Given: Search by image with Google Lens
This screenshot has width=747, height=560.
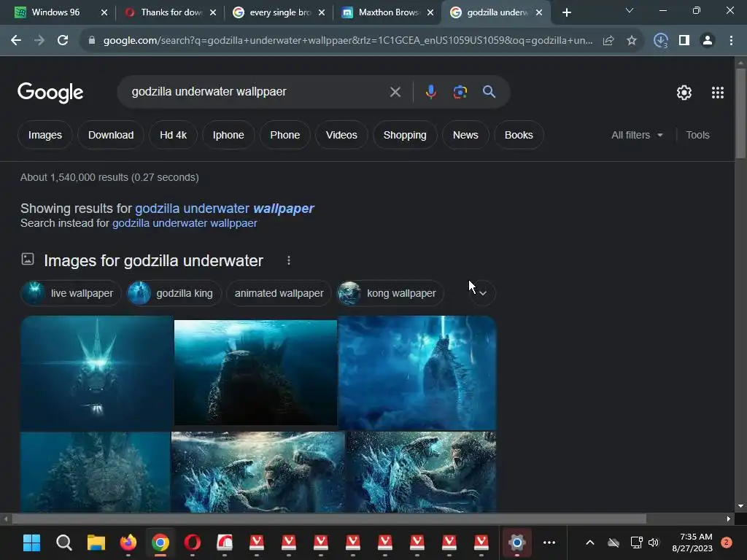Looking at the screenshot, I should click(460, 91).
